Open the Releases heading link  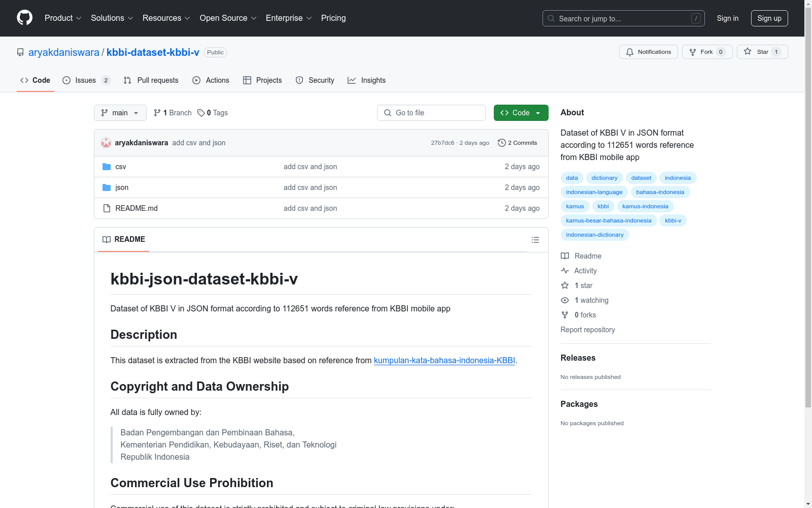click(578, 358)
